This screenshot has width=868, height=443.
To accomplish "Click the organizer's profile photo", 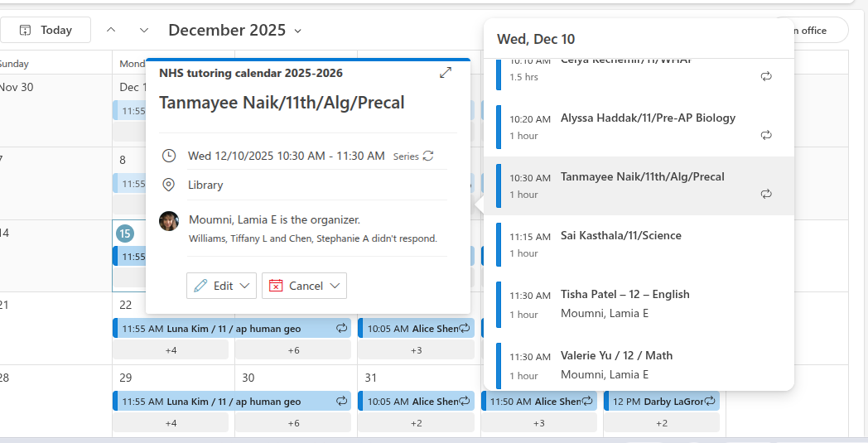I will tap(169, 220).
